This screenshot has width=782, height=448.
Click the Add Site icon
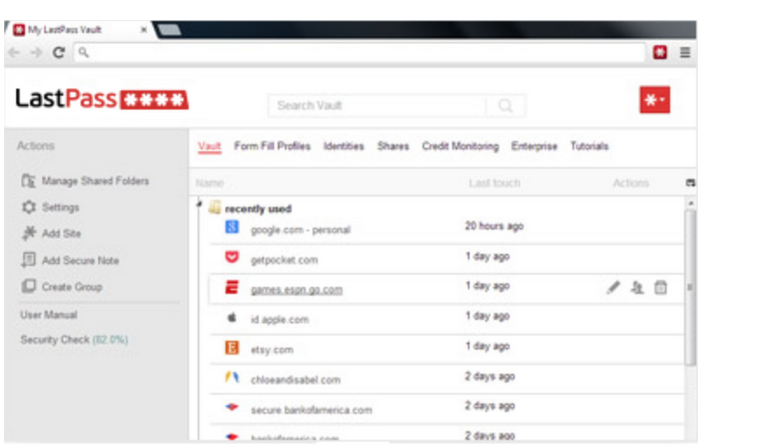click(29, 233)
